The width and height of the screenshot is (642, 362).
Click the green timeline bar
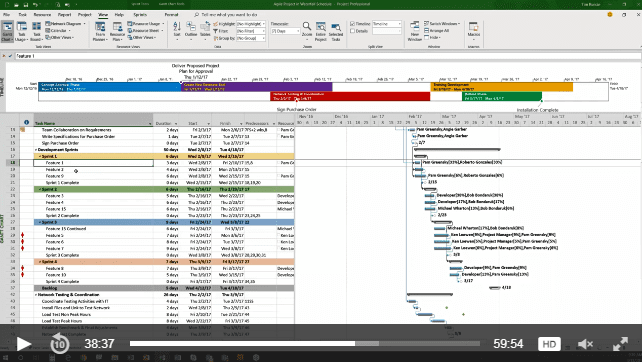[x=502, y=96]
